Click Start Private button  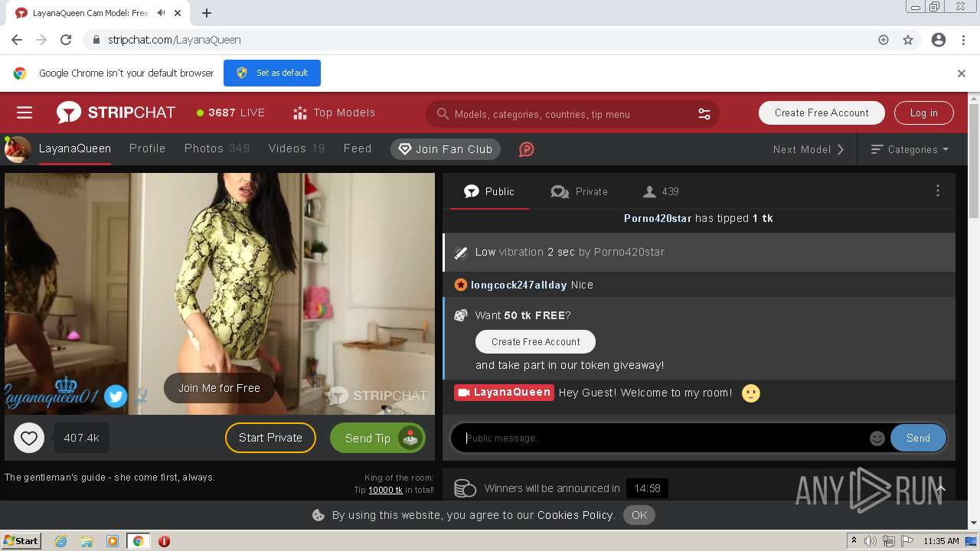[270, 438]
